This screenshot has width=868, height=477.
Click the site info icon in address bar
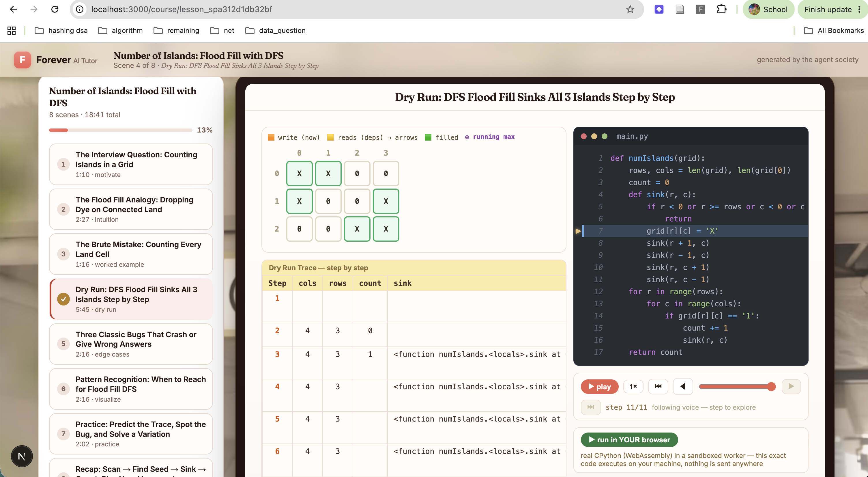80,9
